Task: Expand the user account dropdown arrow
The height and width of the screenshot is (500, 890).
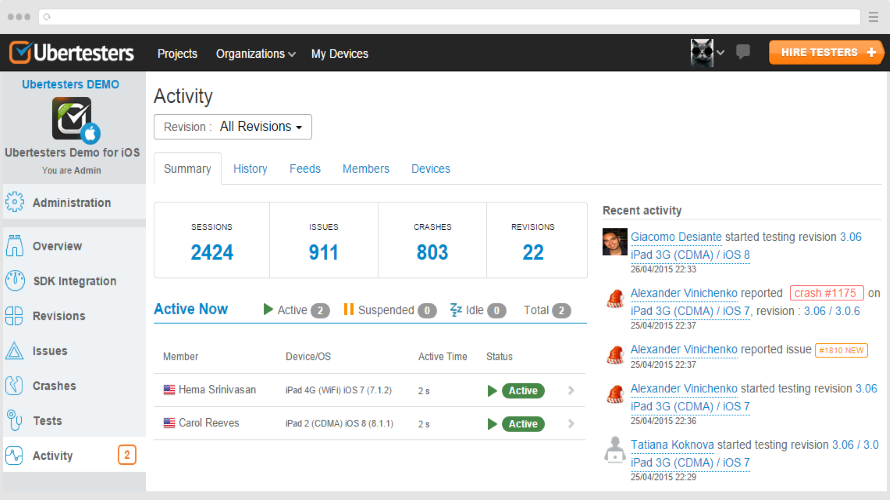Action: (721, 53)
